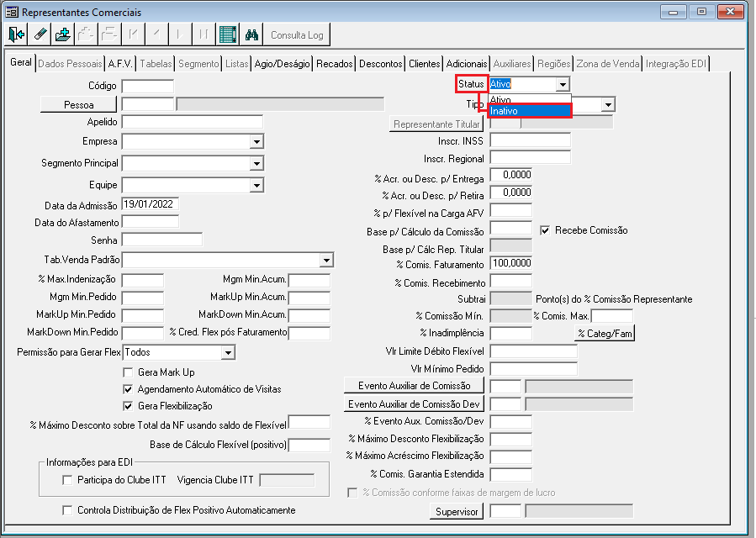
Task: Click the Representante Titular button
Action: [x=436, y=124]
